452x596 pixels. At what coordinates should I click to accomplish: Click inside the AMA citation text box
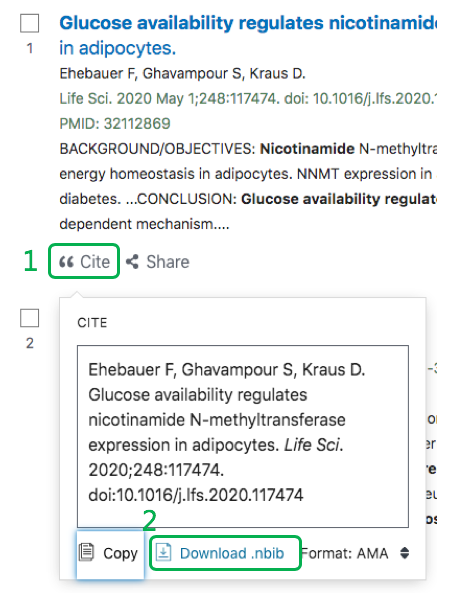point(243,436)
